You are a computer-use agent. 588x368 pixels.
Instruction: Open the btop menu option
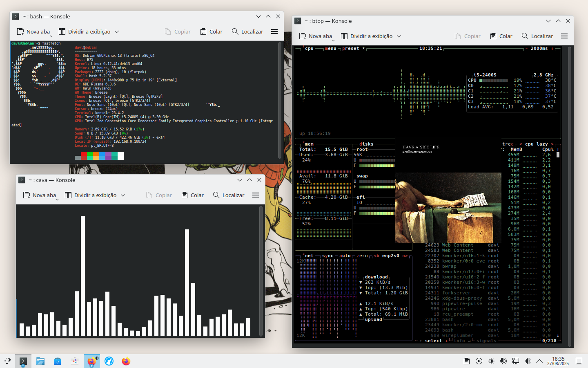pyautogui.click(x=330, y=48)
